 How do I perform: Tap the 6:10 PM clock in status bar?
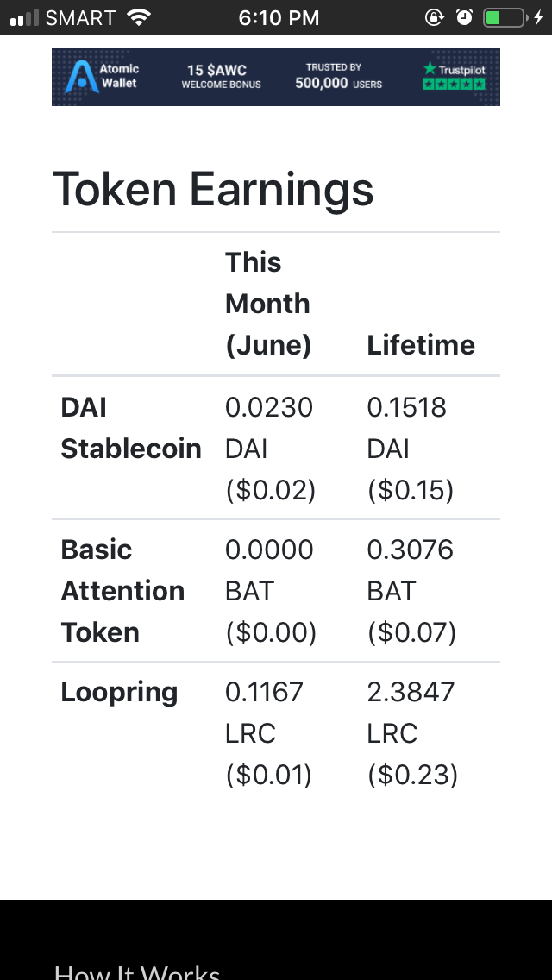279,17
